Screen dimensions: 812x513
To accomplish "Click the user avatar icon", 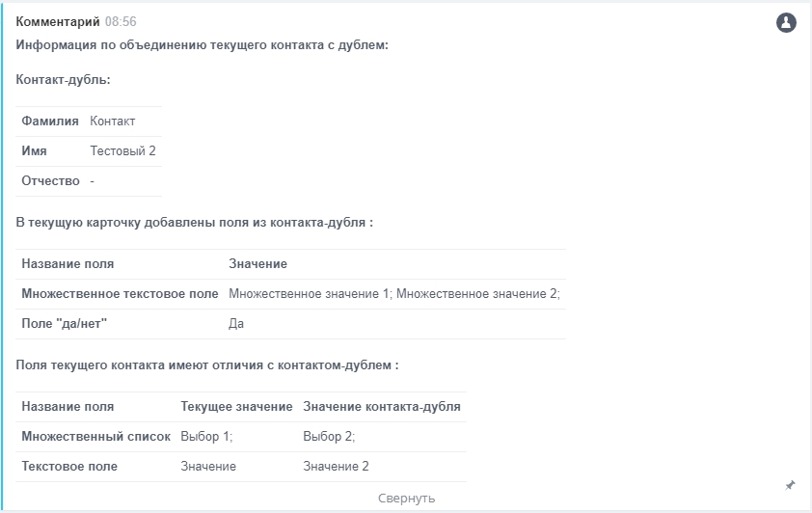I will [786, 22].
